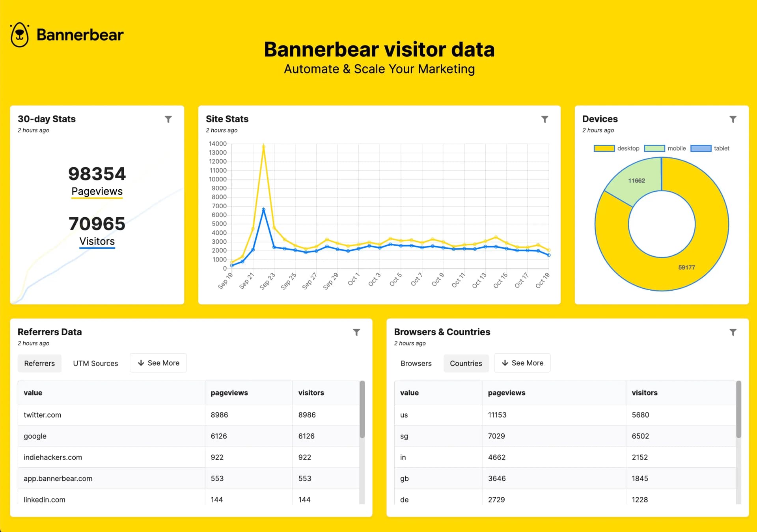Click the Devices card title
The height and width of the screenshot is (532, 757).
tap(600, 119)
